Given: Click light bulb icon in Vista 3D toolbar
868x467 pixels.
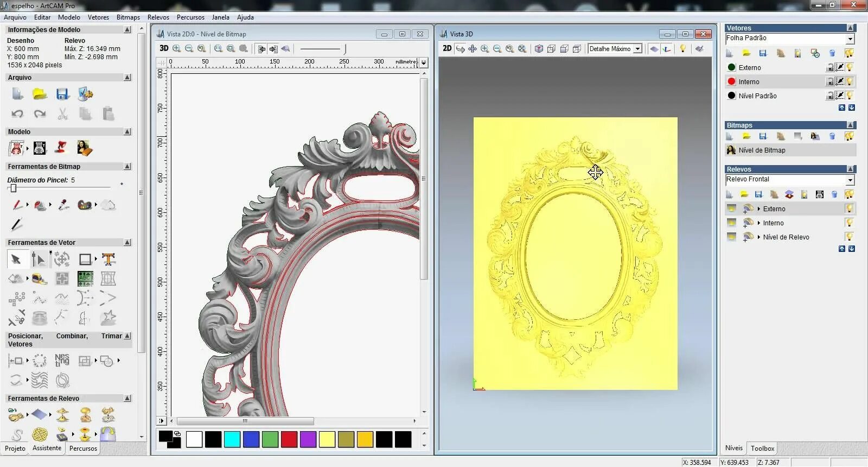Looking at the screenshot, I should [682, 49].
